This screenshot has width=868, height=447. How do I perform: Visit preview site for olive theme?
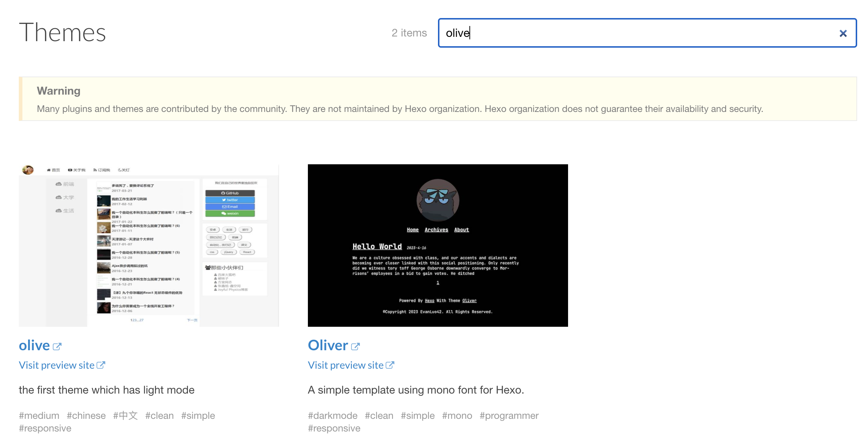(57, 365)
